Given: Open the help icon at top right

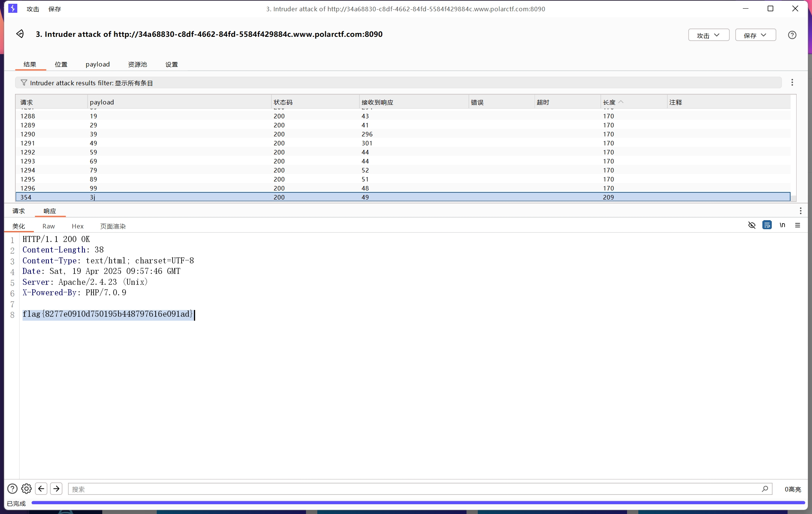Looking at the screenshot, I should coord(792,35).
